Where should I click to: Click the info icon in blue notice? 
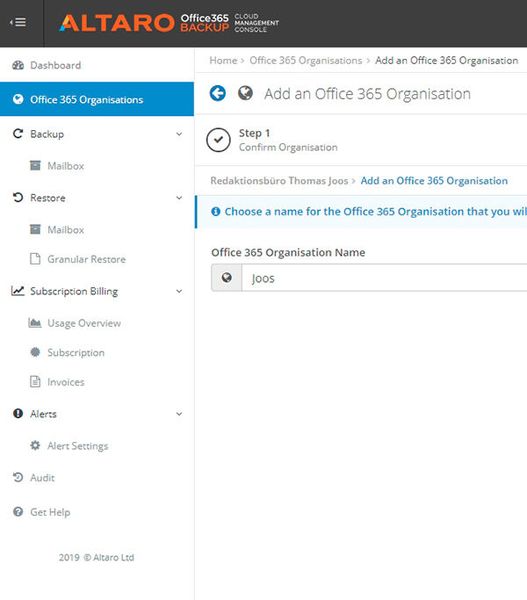pyautogui.click(x=216, y=211)
